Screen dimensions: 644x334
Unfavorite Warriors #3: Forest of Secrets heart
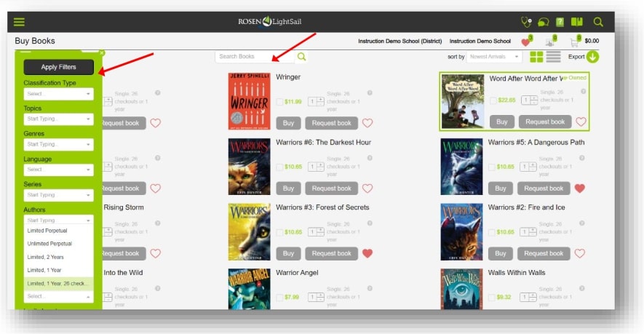click(367, 253)
